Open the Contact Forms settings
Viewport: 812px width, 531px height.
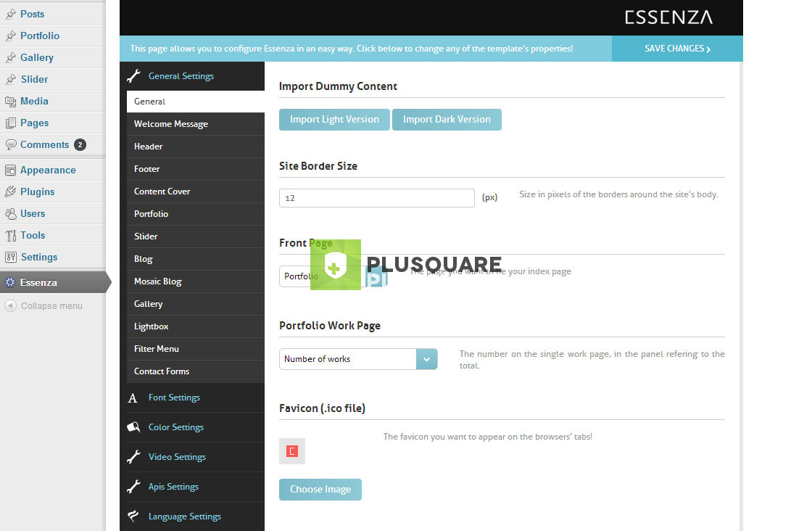point(162,371)
